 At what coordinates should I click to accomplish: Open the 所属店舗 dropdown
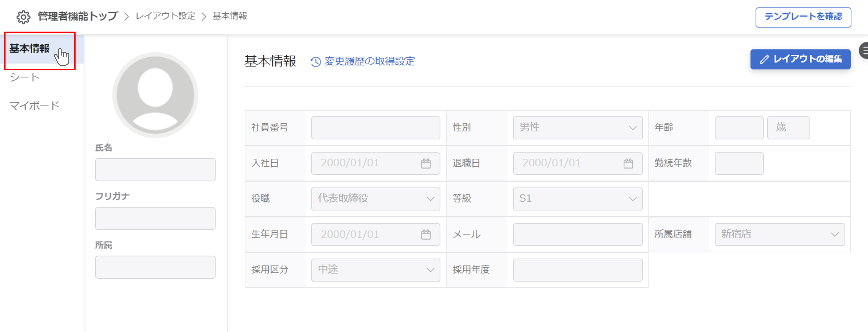[779, 234]
